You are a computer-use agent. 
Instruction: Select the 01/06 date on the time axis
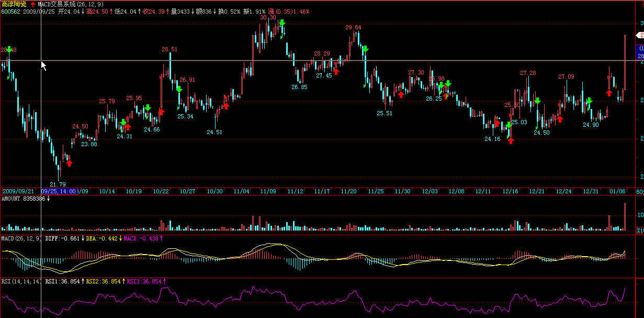[618, 191]
